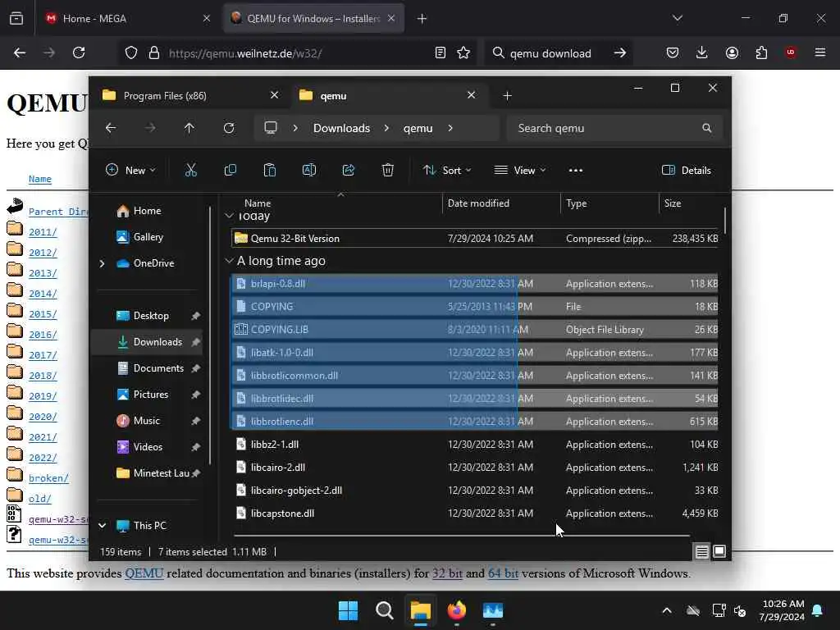Screen dimensions: 840x630
Task: Click the Copy icon in Explorer toolbar
Action: point(231,171)
